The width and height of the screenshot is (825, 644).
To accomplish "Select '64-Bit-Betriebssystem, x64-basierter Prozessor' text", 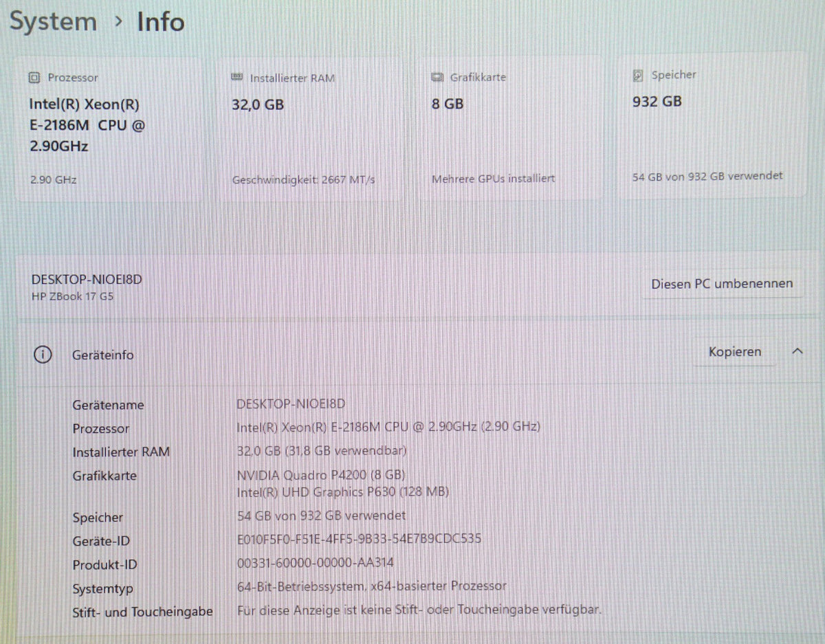I will 371,586.
